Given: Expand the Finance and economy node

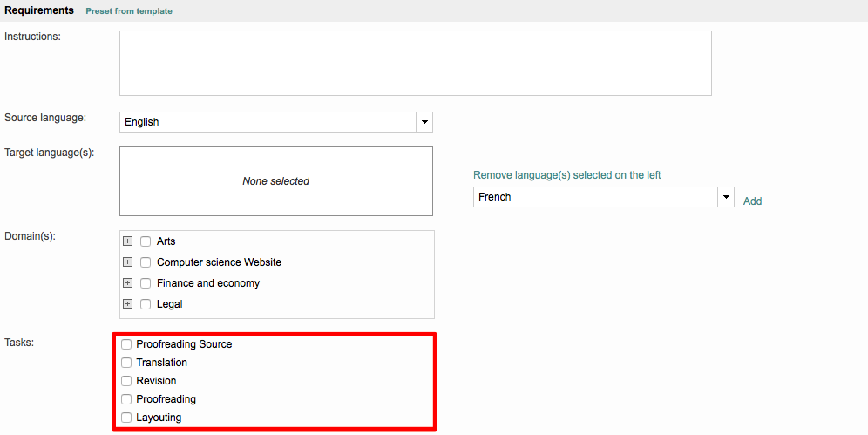Looking at the screenshot, I should point(127,283).
